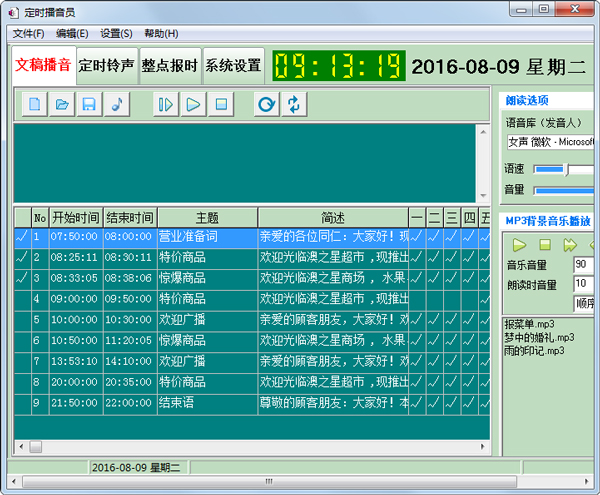600x495 pixels.
Task: Switch to the 整点报时 tab
Action: (170, 66)
